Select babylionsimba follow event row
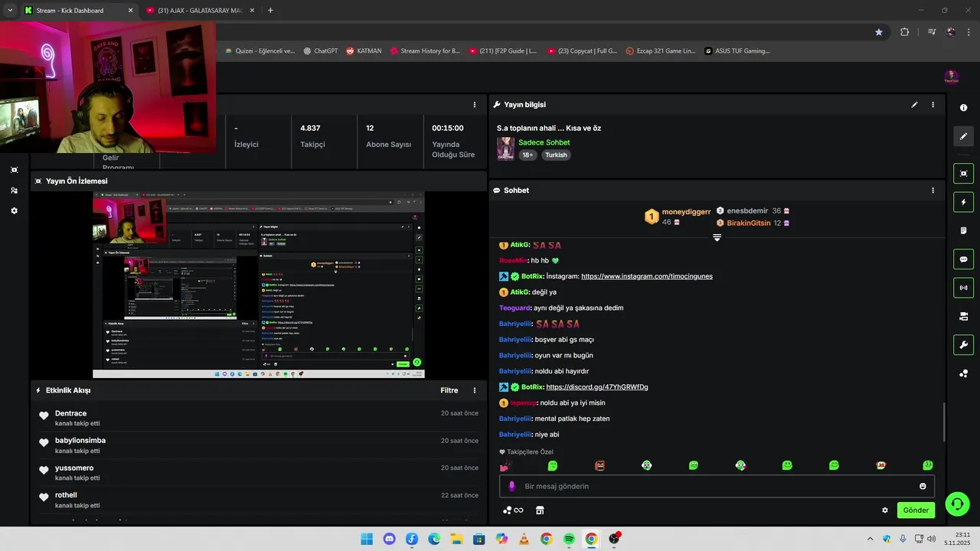980x551 pixels. (259, 445)
